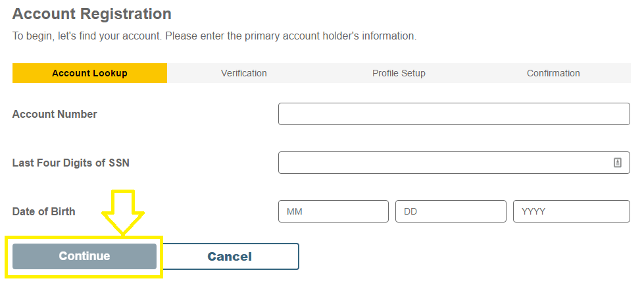This screenshot has height=289, width=644.
Task: Click the Date of Birth label
Action: point(44,212)
